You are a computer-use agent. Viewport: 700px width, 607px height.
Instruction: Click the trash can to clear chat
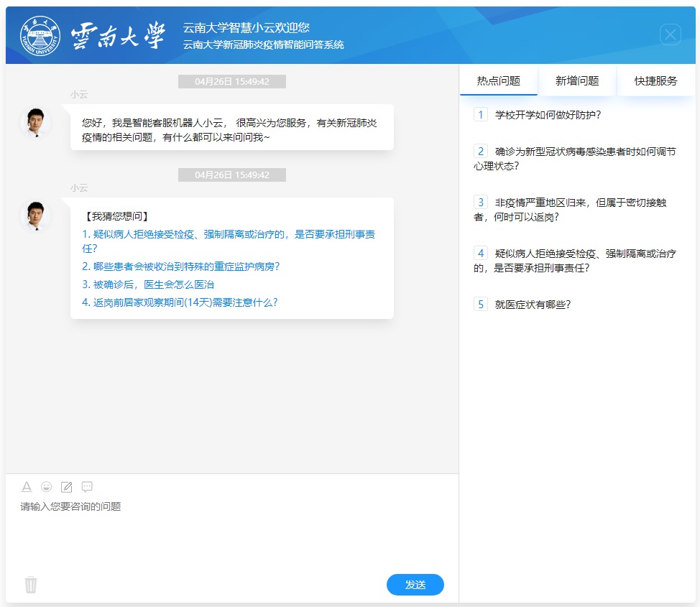pyautogui.click(x=30, y=584)
